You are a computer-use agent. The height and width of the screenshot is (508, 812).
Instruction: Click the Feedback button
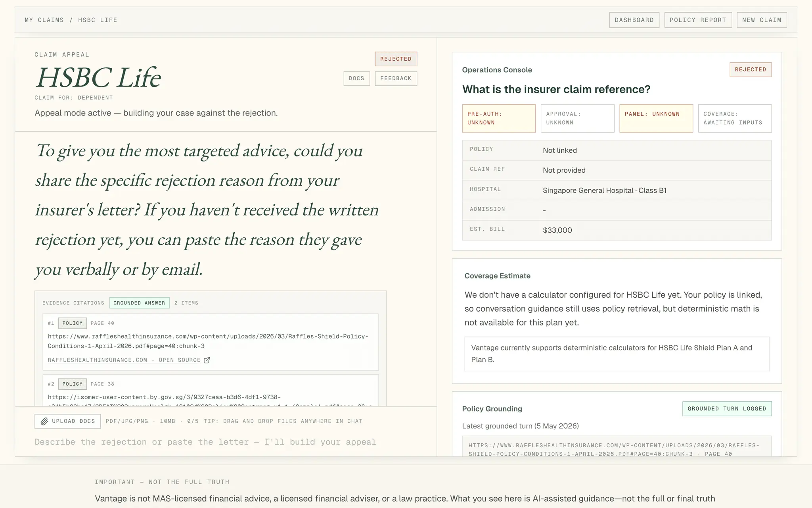(396, 78)
